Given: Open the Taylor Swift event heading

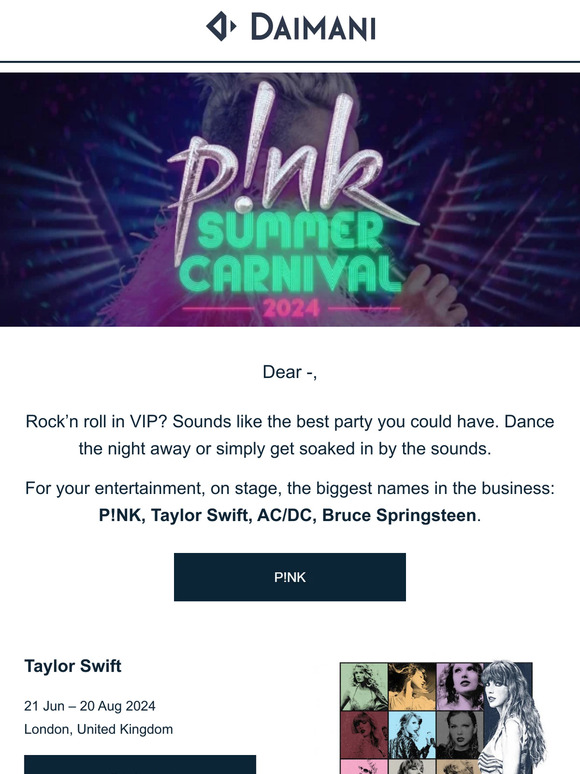Looking at the screenshot, I should tap(73, 666).
